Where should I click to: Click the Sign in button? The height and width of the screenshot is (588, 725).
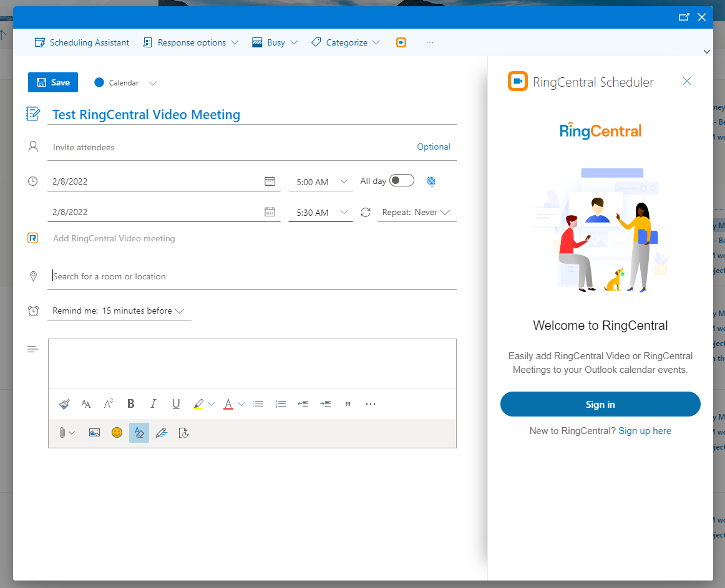(x=600, y=404)
